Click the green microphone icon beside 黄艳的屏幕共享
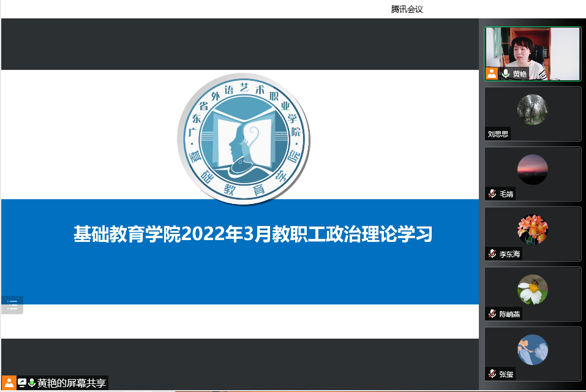The height and width of the screenshot is (392, 586). [x=32, y=383]
